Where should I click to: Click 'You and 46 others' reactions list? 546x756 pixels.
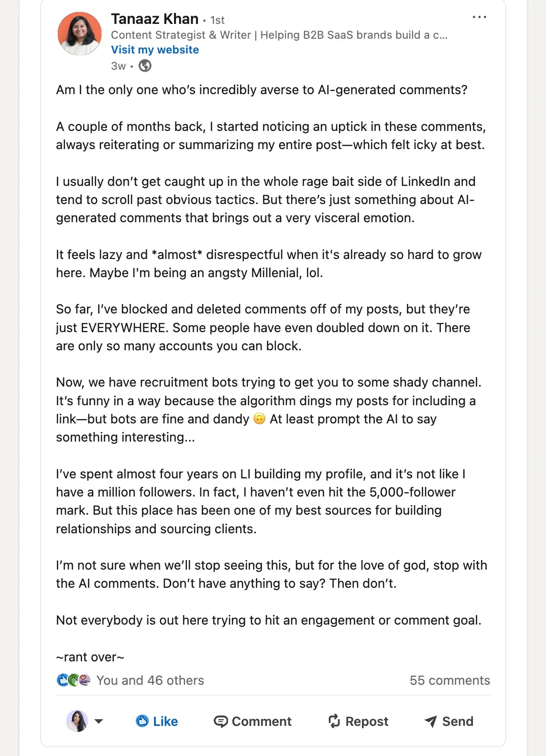point(150,680)
